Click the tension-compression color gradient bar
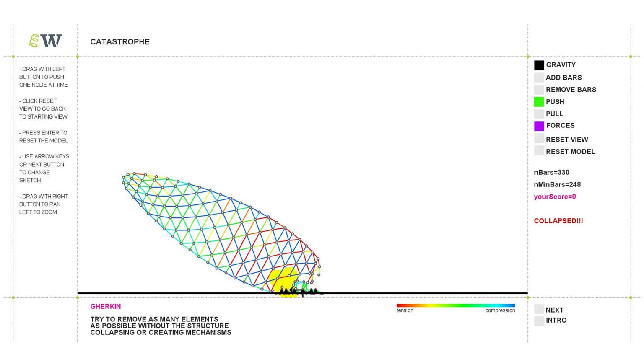The image size is (644, 362). coord(456,305)
